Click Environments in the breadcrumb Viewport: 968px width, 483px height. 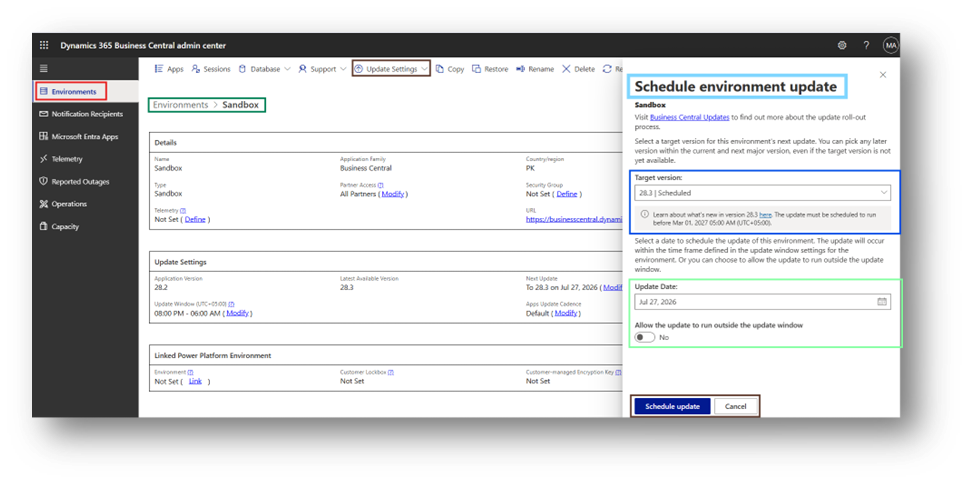coord(180,105)
